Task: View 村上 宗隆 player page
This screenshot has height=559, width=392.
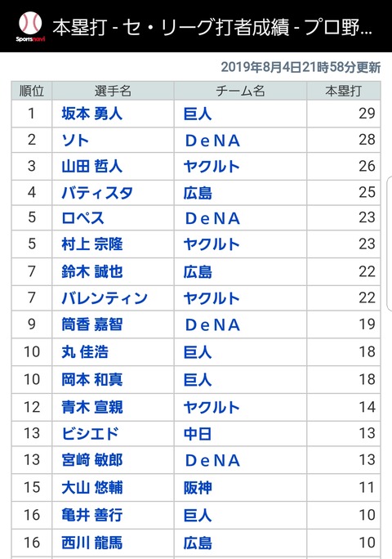Action: 92,244
